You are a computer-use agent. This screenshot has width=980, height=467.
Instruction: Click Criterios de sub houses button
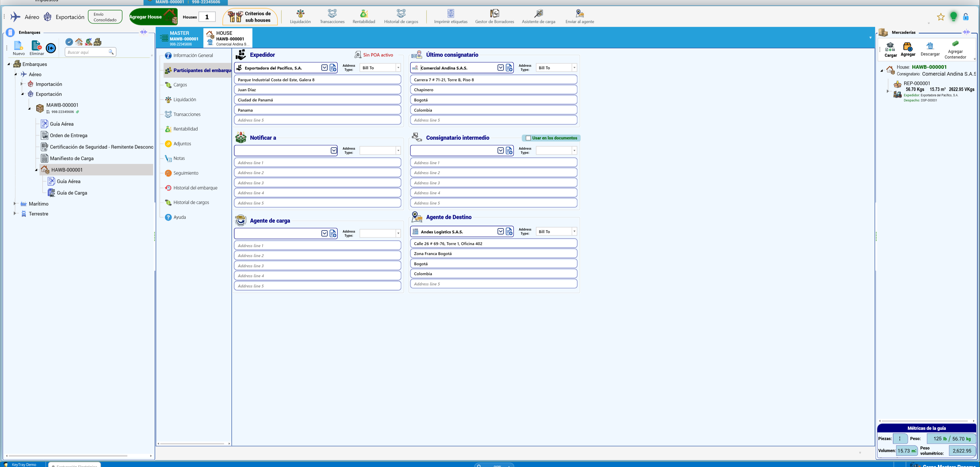250,17
